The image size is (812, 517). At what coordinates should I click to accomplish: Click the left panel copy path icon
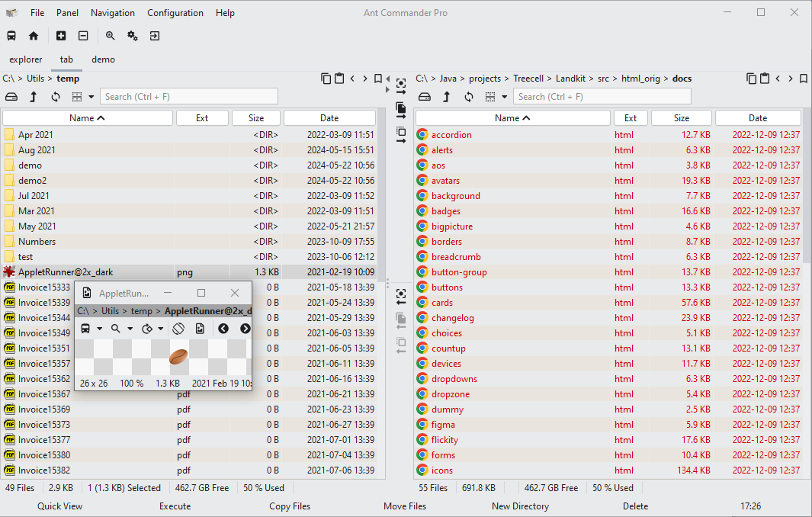pyautogui.click(x=326, y=79)
